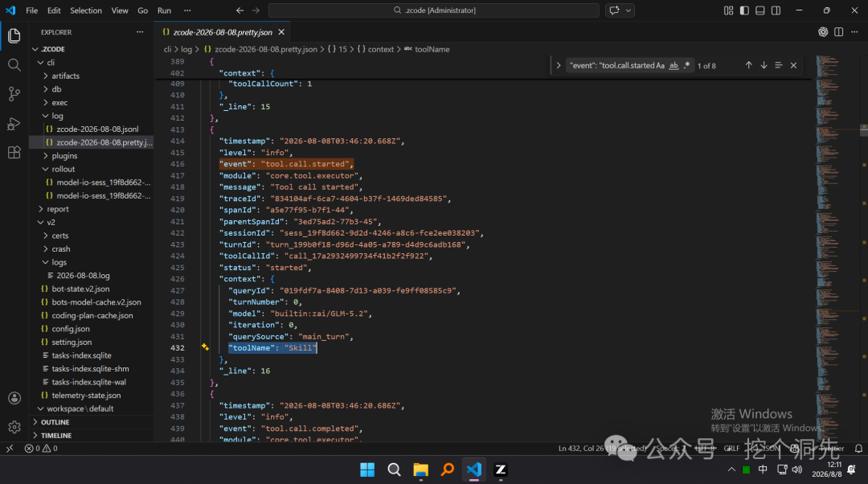Toggle the Primary Side Bar layout button

coord(744,10)
